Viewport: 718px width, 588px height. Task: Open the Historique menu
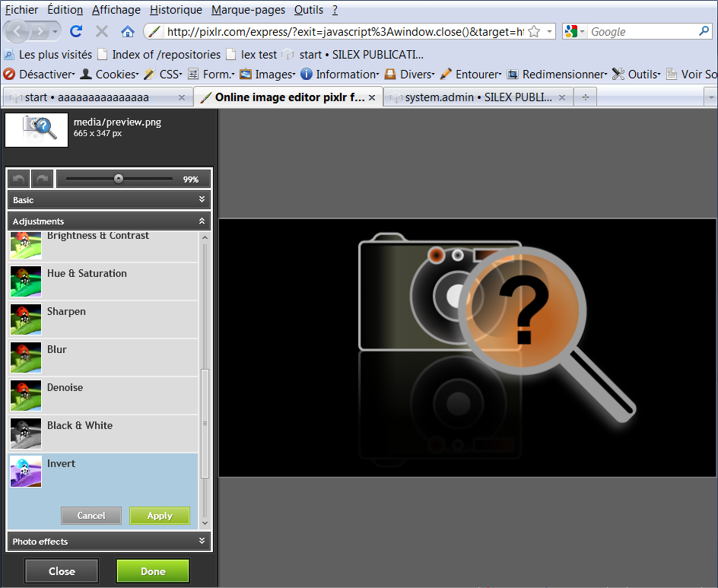point(176,10)
